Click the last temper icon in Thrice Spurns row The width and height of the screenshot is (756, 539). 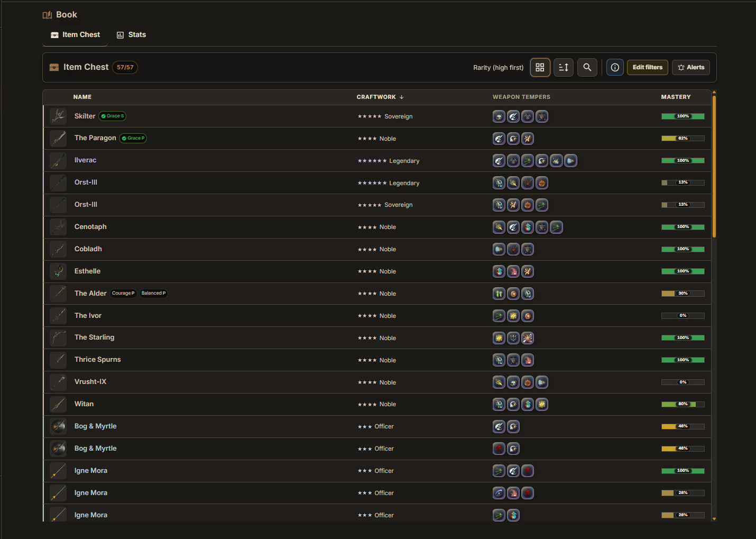528,360
